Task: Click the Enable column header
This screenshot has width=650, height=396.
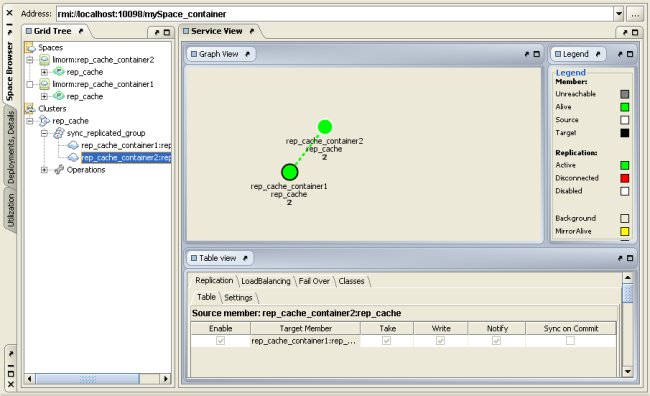Action: (x=221, y=328)
